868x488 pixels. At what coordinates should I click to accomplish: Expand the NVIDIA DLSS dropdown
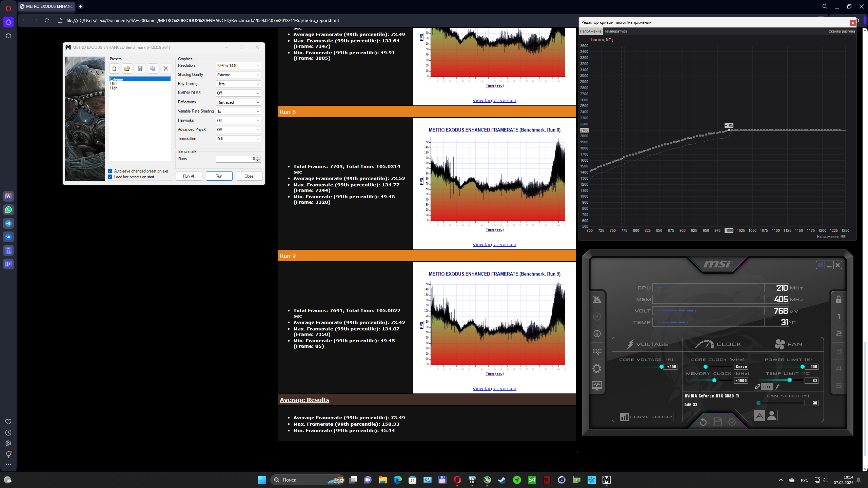pos(238,93)
